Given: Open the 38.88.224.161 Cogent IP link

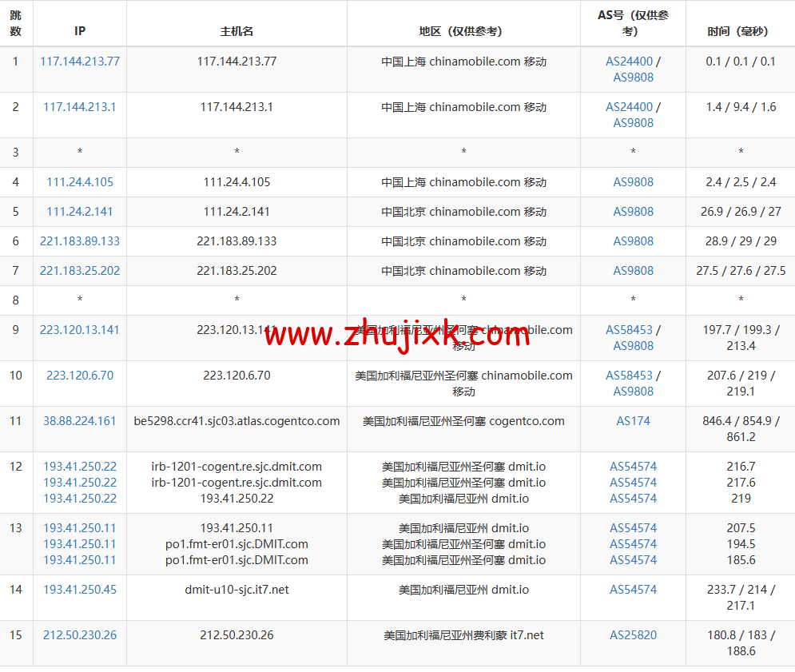Looking at the screenshot, I should point(79,420).
